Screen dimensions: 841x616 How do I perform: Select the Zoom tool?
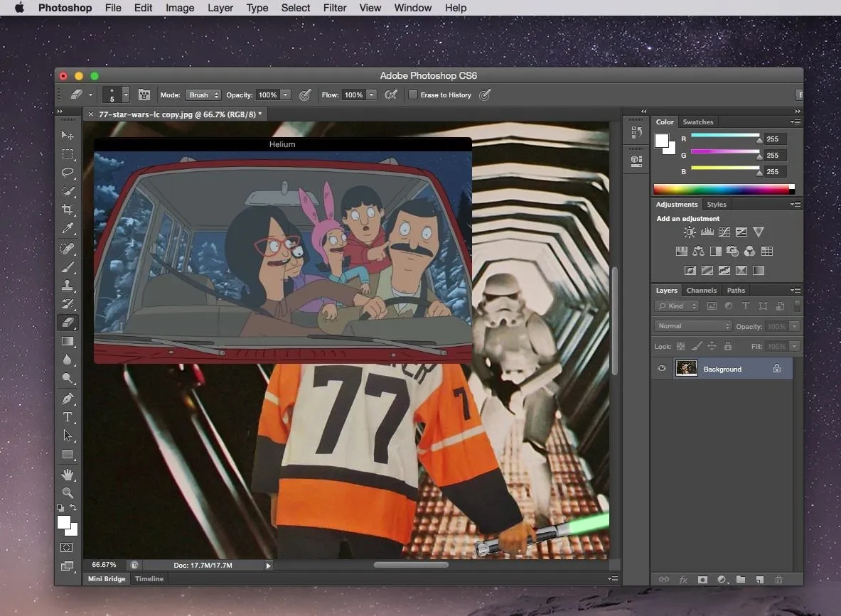point(68,492)
